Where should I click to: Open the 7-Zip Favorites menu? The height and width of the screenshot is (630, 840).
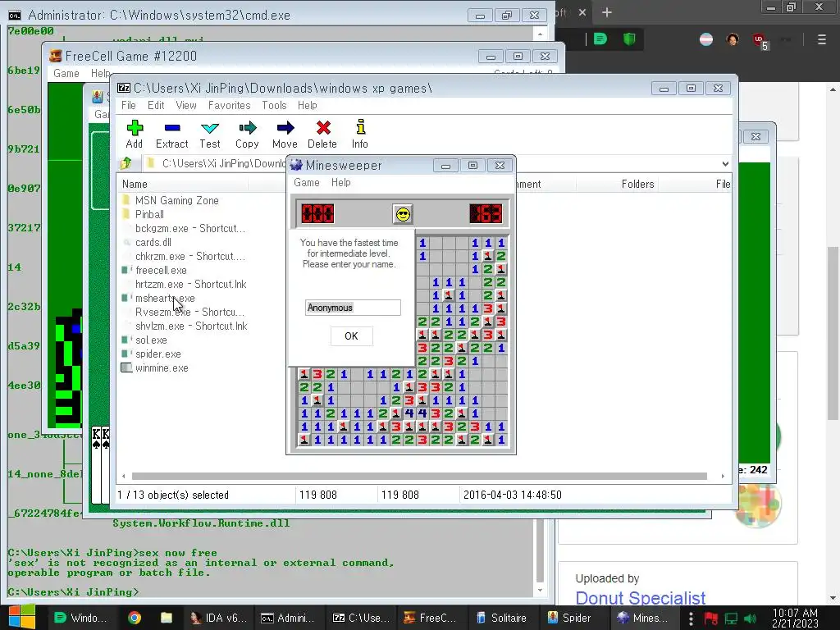(x=230, y=106)
